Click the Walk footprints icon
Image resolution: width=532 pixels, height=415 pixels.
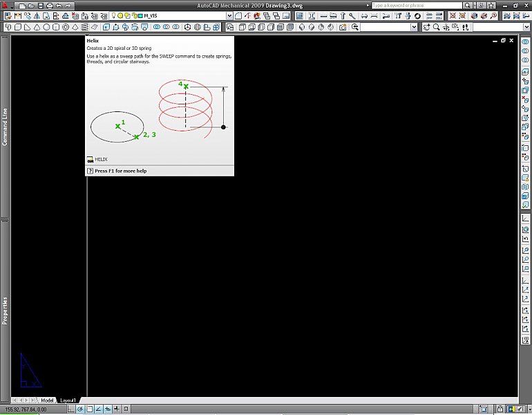pyautogui.click(x=466, y=27)
